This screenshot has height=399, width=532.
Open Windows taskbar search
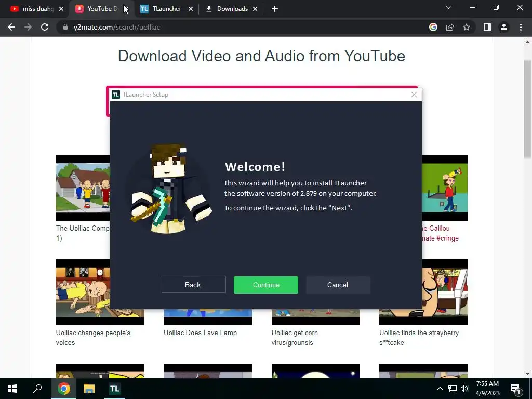click(37, 389)
